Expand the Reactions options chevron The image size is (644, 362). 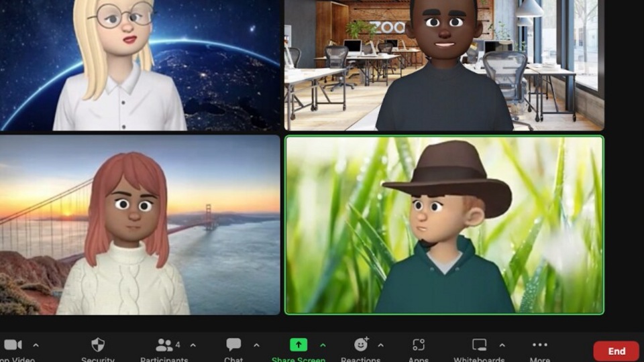click(381, 345)
